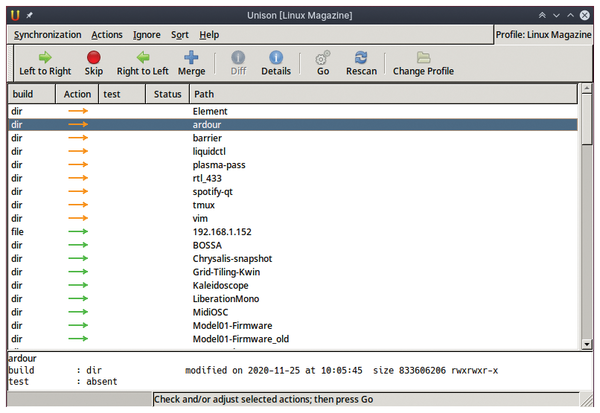Click the status bar message about pressing Go
This screenshot has height=413, width=600.
click(x=263, y=399)
